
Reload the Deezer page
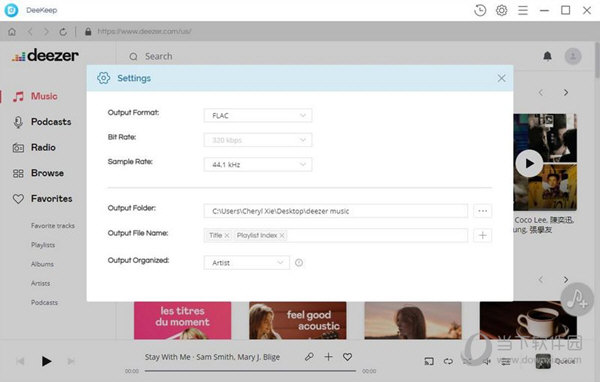click(63, 31)
